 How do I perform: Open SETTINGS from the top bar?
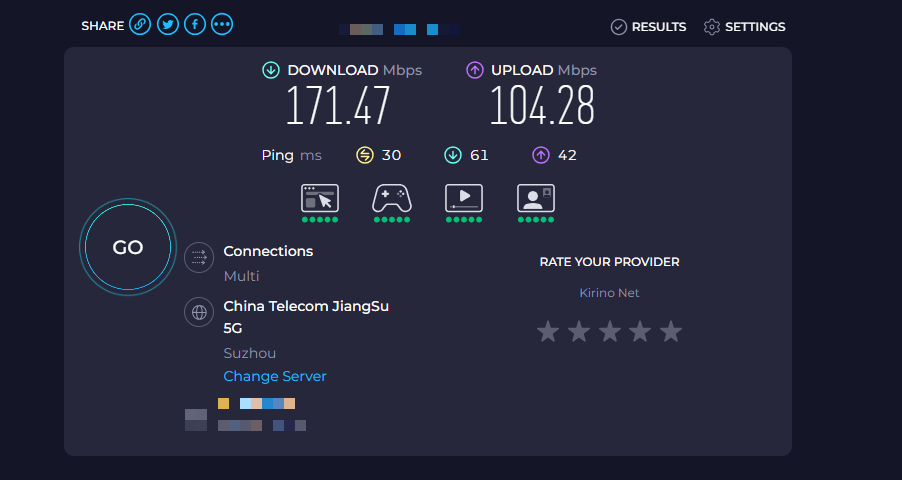point(745,27)
